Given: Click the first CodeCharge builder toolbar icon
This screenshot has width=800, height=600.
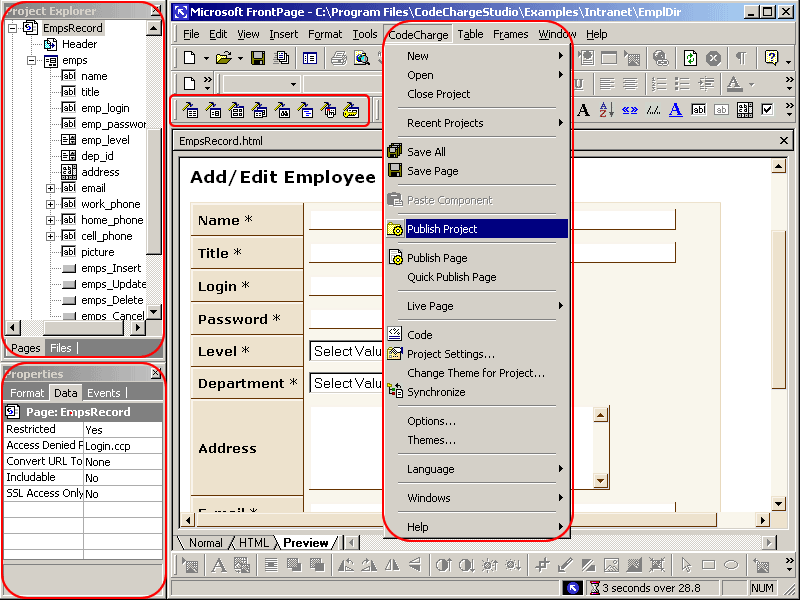Looking at the screenshot, I should 191,110.
